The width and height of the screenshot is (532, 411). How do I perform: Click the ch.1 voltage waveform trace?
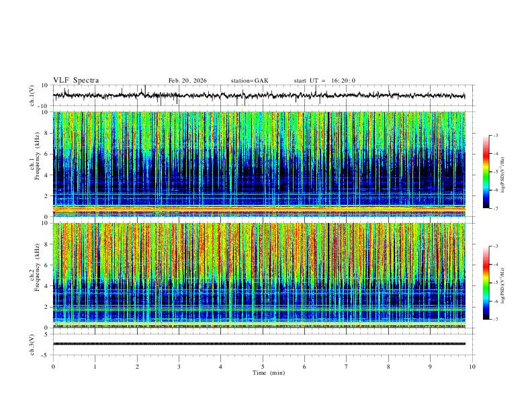[259, 95]
